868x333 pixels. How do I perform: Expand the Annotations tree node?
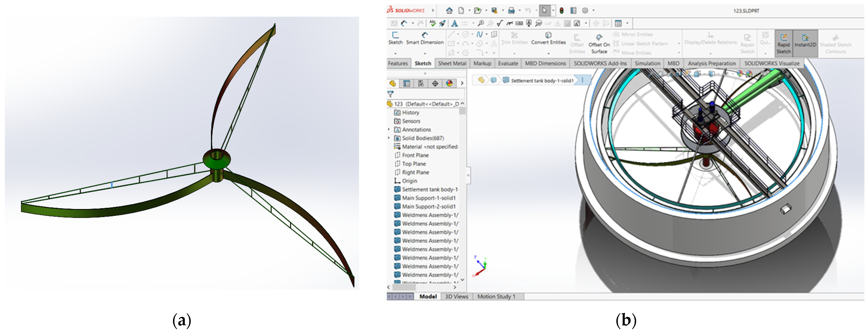click(389, 129)
